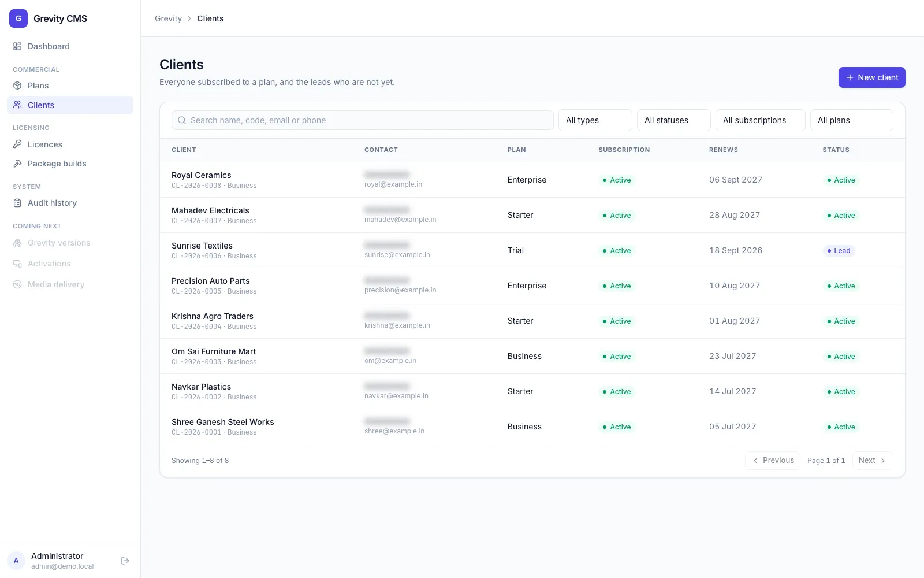Click the Clients breadcrumb item

[x=210, y=18]
